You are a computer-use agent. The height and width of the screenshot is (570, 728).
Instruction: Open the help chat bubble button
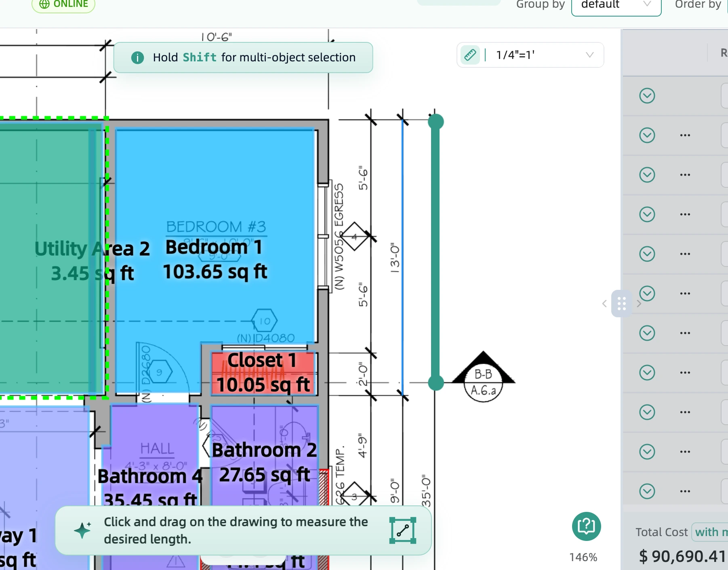click(x=586, y=526)
